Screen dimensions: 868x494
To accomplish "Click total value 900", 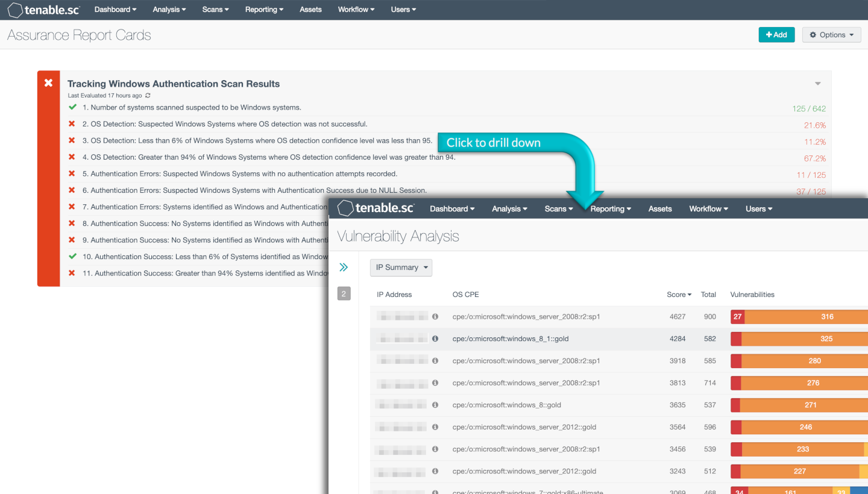I will (710, 316).
